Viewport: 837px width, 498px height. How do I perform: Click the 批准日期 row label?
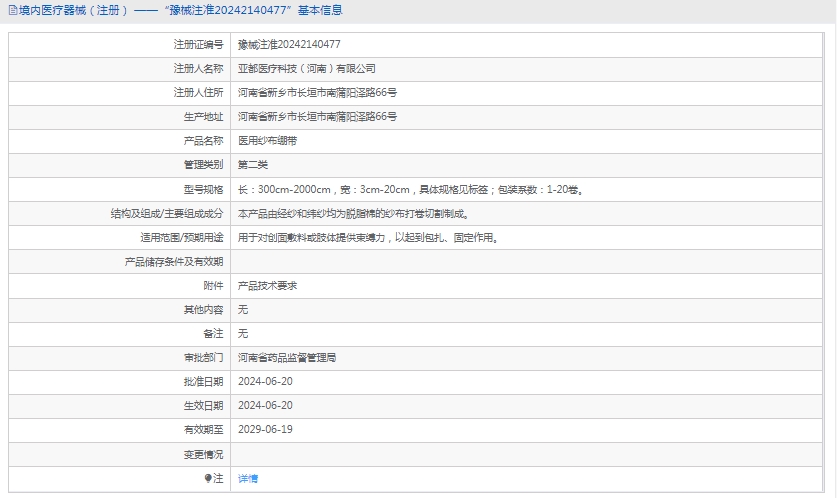click(204, 381)
